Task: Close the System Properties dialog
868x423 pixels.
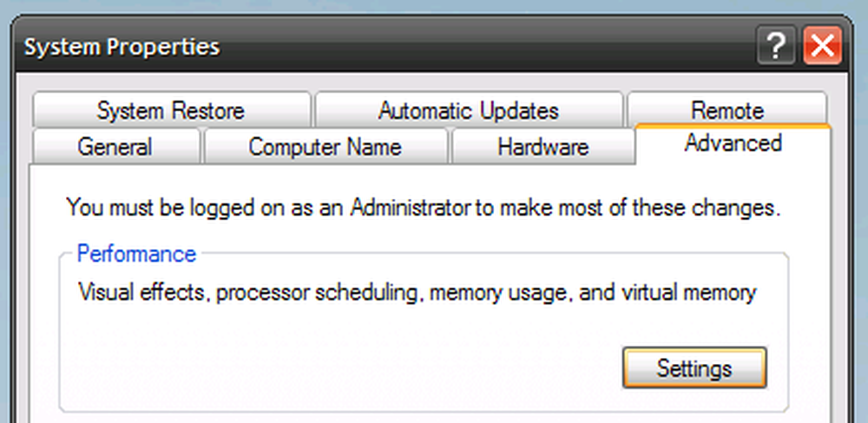Action: [823, 46]
